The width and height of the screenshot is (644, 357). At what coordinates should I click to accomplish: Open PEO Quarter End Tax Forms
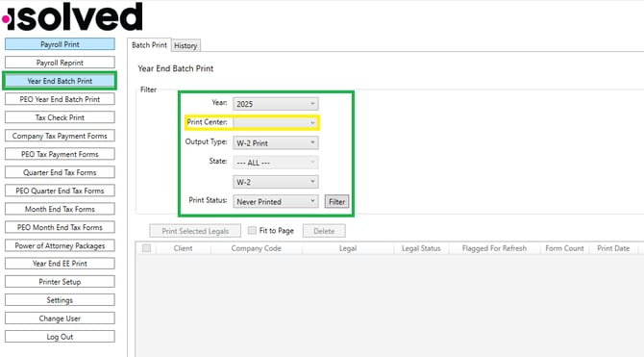[x=60, y=191]
